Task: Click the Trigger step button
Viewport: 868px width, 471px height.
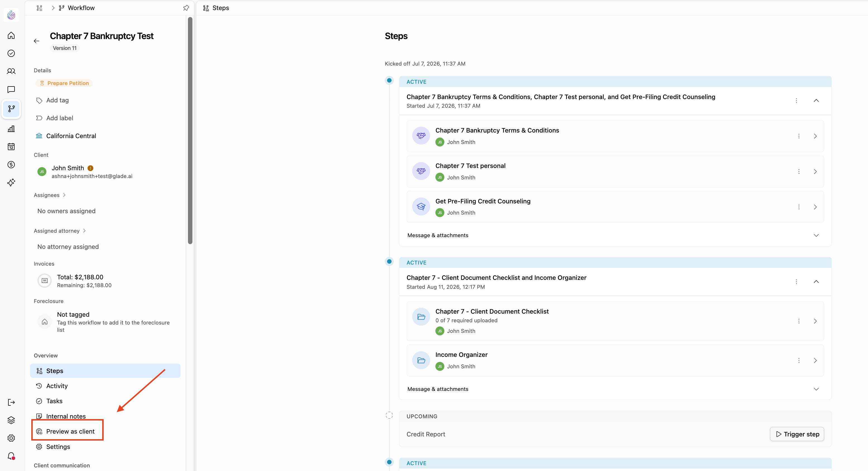Action: (797, 434)
